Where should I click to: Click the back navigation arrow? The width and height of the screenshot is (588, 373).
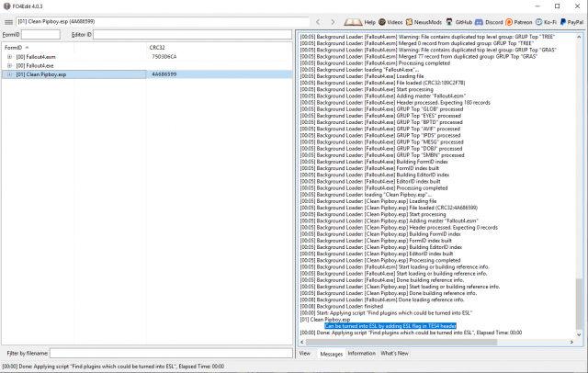319,20
